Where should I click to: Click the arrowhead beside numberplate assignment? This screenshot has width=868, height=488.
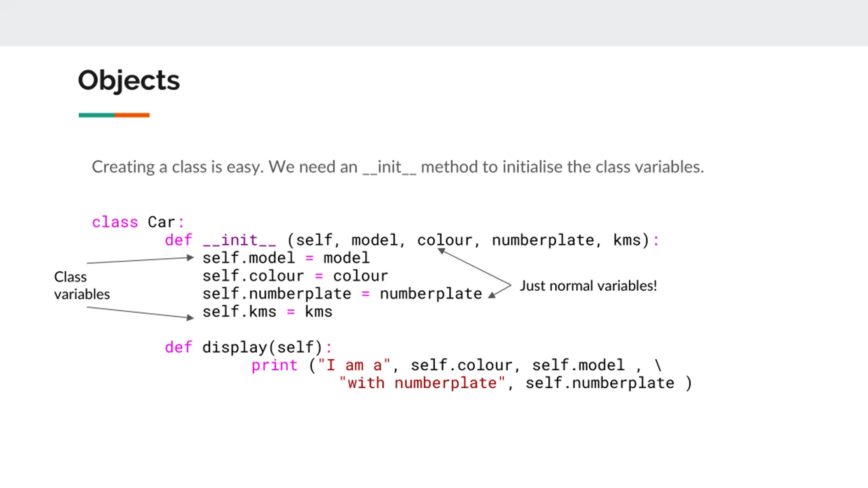492,295
